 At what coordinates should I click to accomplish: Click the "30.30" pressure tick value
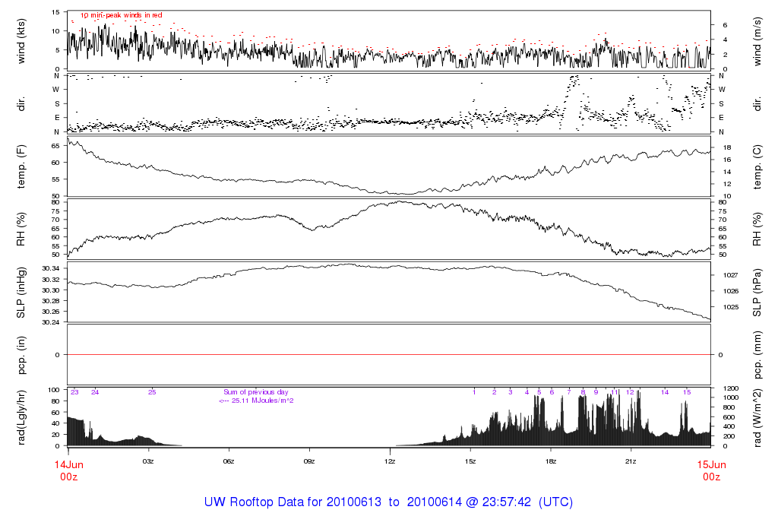[51, 290]
